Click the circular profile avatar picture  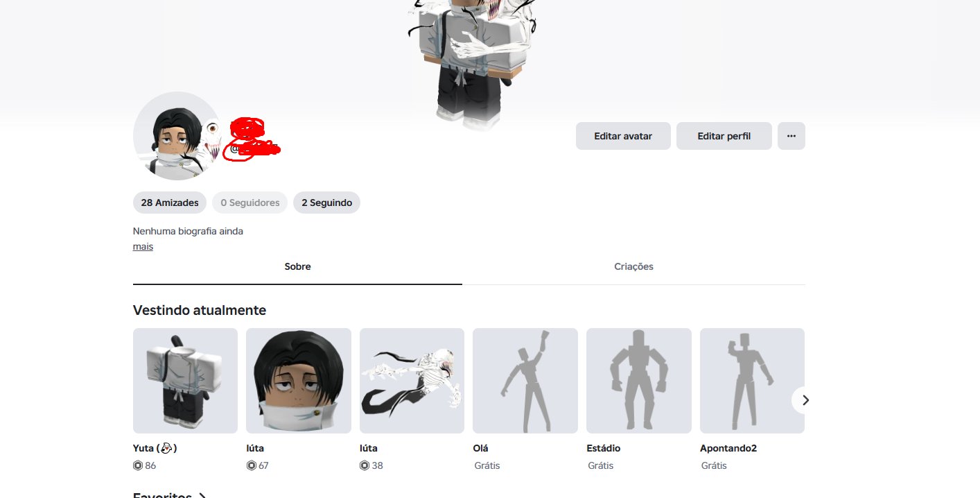click(x=177, y=136)
